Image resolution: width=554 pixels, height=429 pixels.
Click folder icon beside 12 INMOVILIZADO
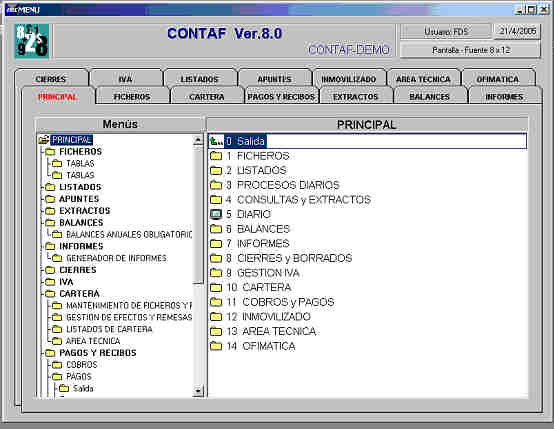[216, 317]
